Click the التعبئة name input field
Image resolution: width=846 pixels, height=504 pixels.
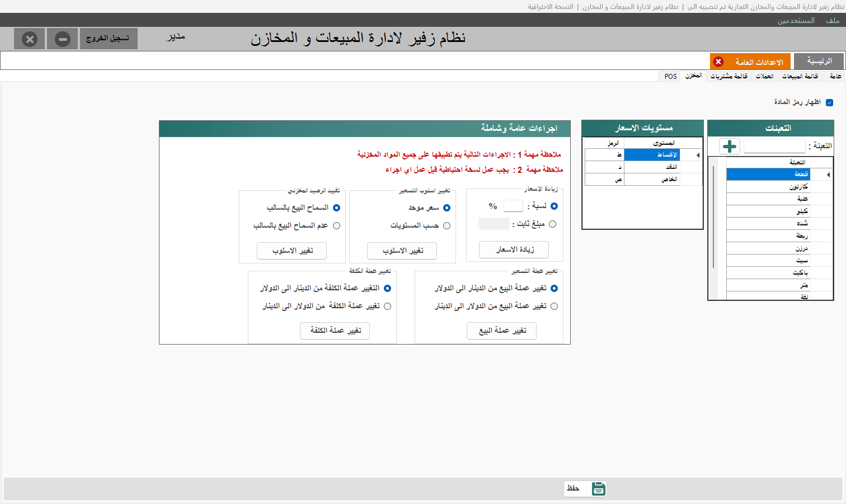[x=774, y=146]
